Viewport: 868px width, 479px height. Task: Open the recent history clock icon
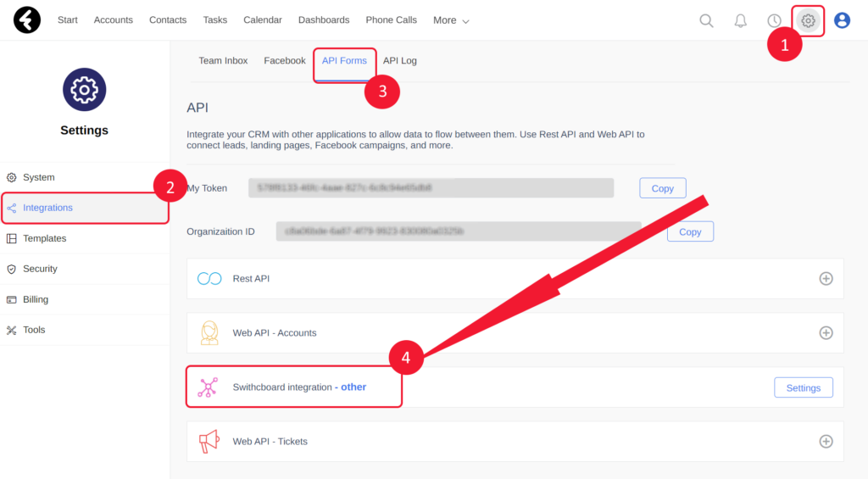(774, 20)
